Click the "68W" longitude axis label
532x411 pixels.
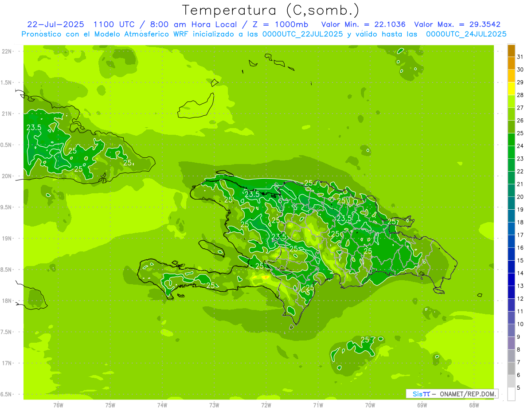click(x=474, y=405)
